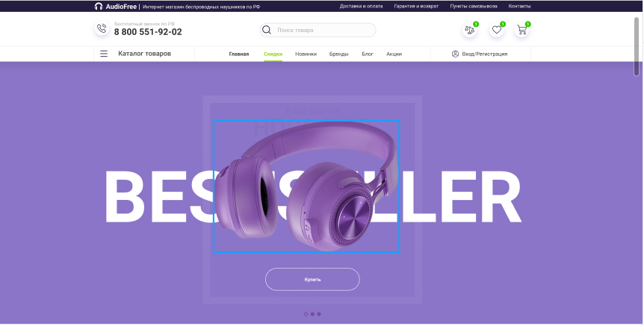Click the Поиск товара search field
The height and width of the screenshot is (326, 644).
click(318, 30)
